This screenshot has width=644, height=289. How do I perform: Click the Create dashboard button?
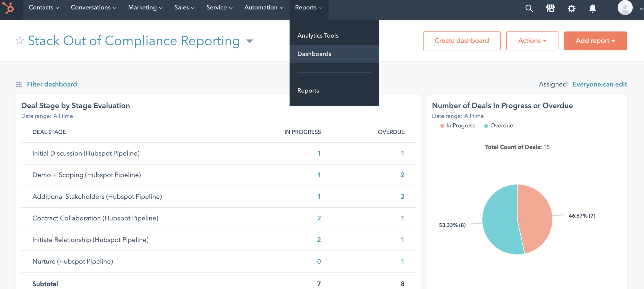(x=461, y=40)
